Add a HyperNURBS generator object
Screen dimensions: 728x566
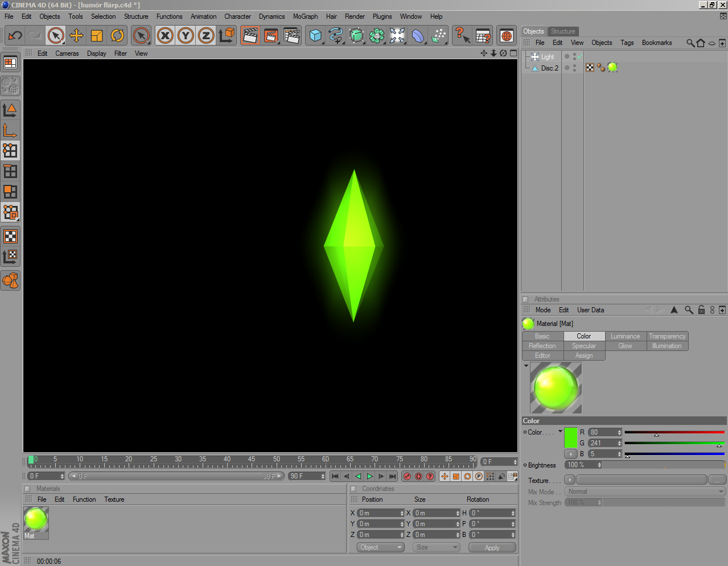(x=356, y=36)
